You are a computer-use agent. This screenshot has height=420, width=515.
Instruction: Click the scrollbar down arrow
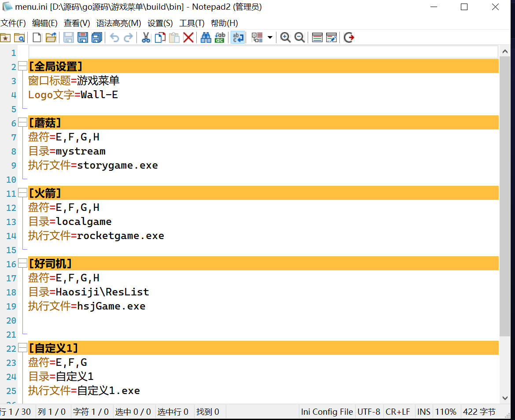505,398
